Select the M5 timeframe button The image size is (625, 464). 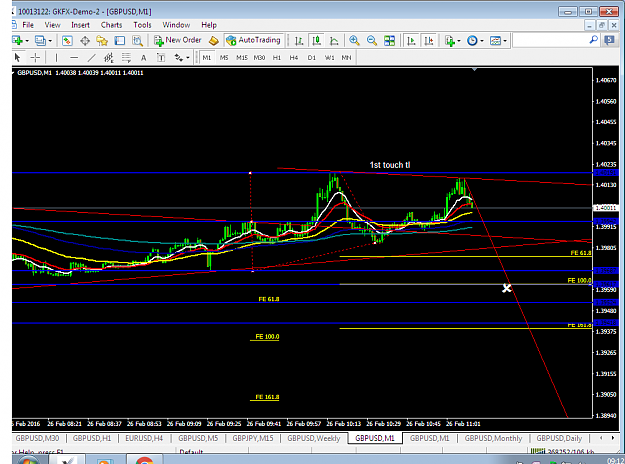[224, 58]
